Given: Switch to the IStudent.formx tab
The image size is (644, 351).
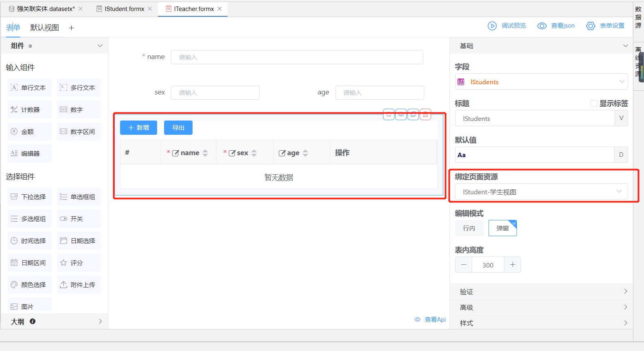Looking at the screenshot, I should pyautogui.click(x=124, y=9).
